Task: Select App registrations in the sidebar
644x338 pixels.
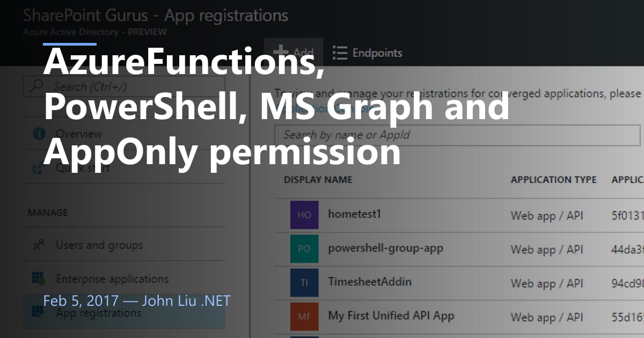Action: [125, 313]
